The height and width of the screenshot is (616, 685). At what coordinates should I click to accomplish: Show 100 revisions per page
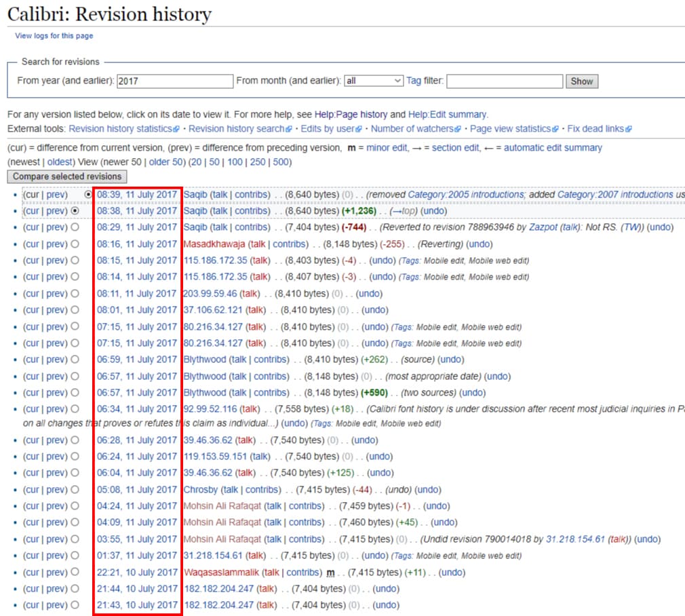coord(235,162)
